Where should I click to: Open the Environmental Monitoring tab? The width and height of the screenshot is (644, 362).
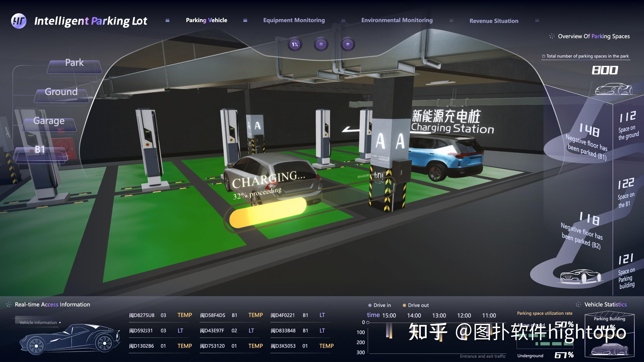397,20
